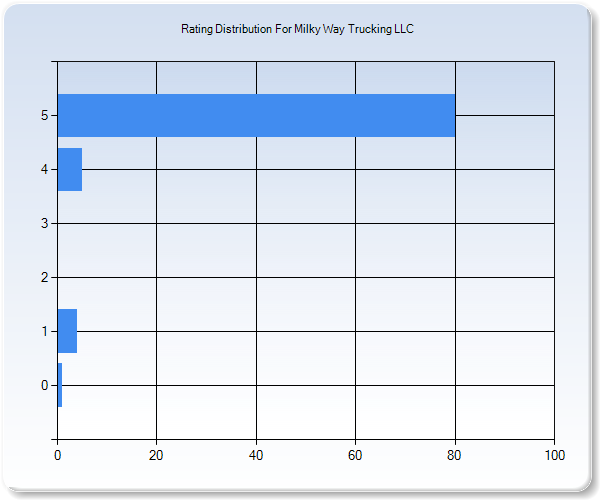This screenshot has width=600, height=500.
Task: Select the blue bar for rating 5
Action: (x=256, y=115)
